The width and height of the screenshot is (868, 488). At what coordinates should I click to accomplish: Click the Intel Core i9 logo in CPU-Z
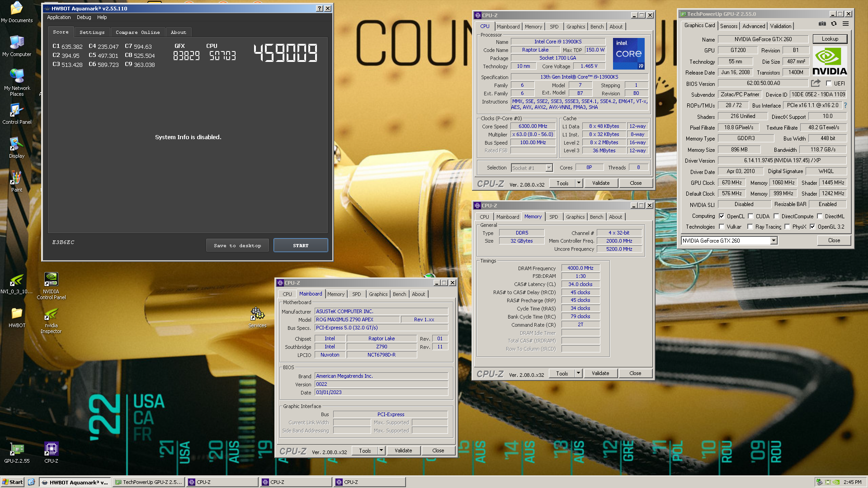coord(628,54)
